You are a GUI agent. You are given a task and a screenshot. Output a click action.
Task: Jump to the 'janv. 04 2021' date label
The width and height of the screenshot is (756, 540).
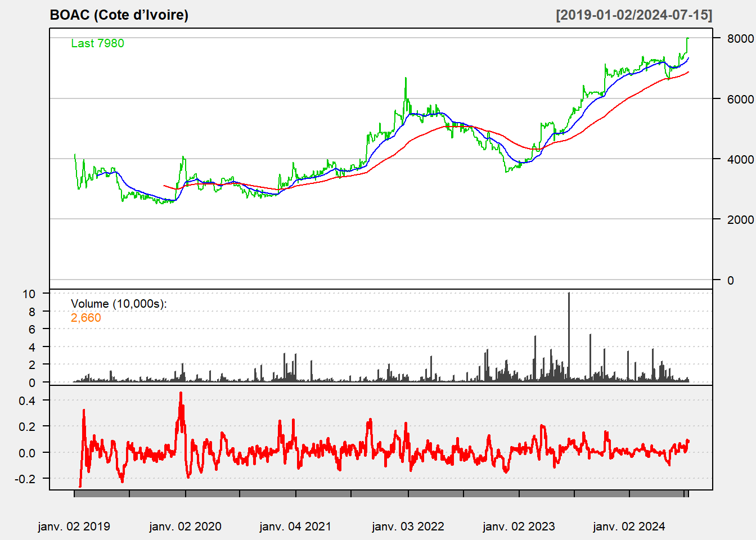[295, 526]
